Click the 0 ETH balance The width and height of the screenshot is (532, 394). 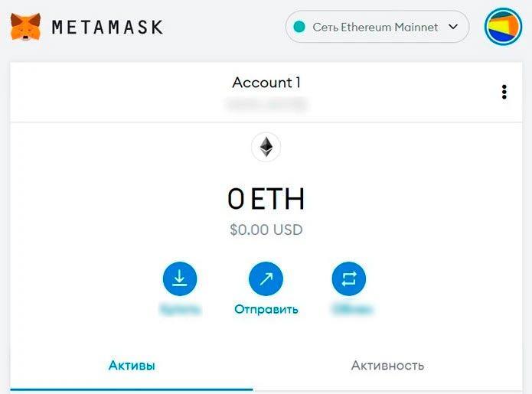tap(266, 199)
